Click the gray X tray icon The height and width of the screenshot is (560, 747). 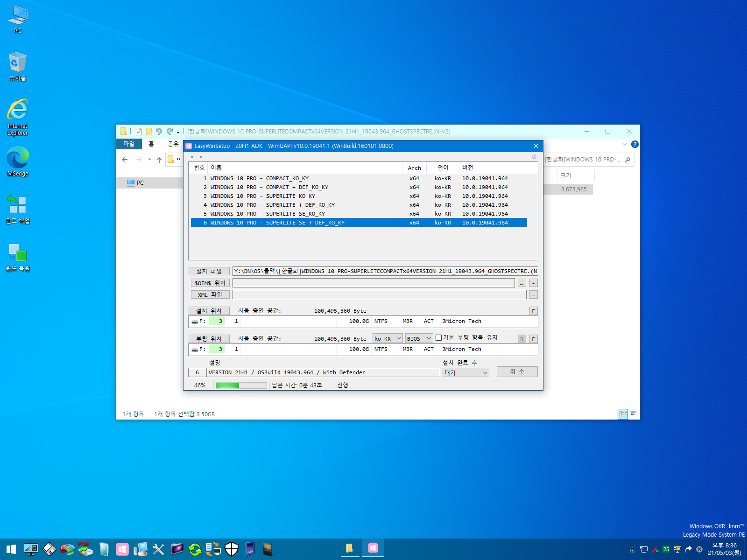tap(699, 549)
